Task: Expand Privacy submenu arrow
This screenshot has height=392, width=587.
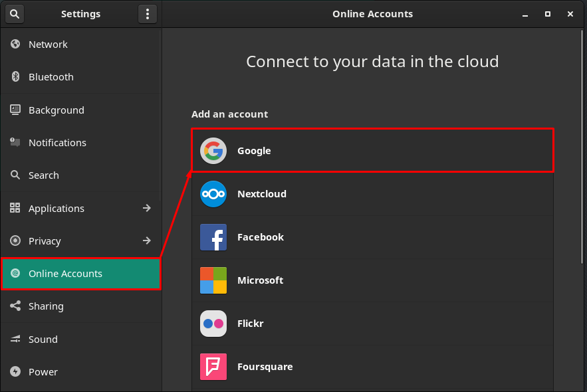Action: 147,241
